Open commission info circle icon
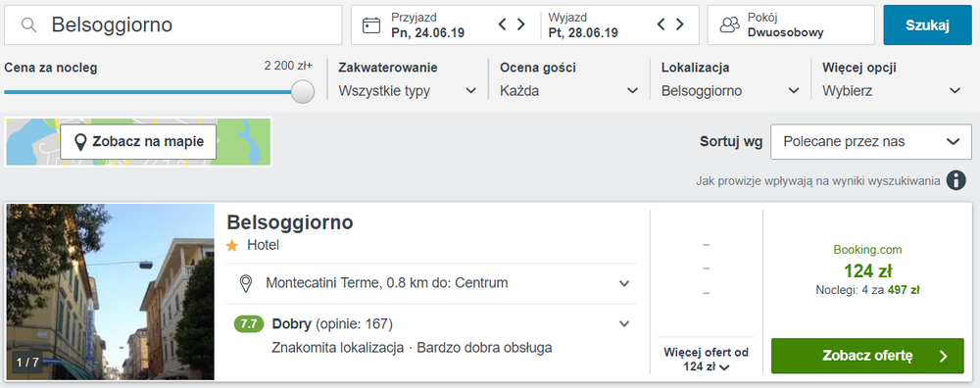 [955, 180]
